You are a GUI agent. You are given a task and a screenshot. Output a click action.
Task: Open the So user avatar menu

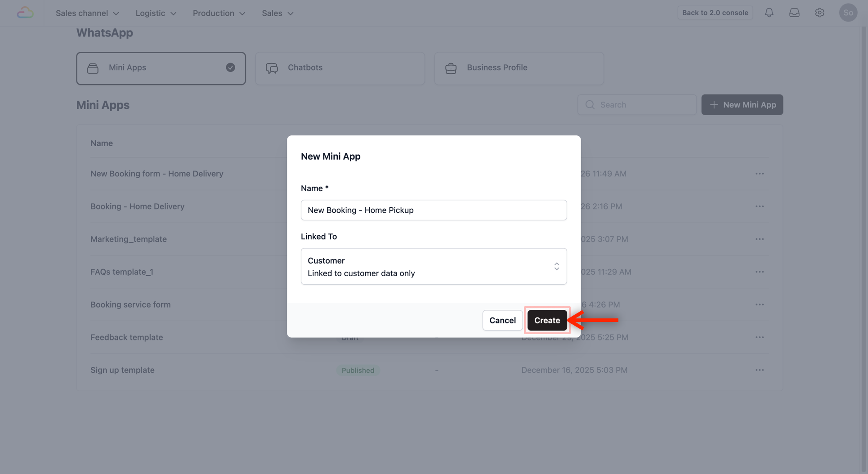[x=848, y=13]
